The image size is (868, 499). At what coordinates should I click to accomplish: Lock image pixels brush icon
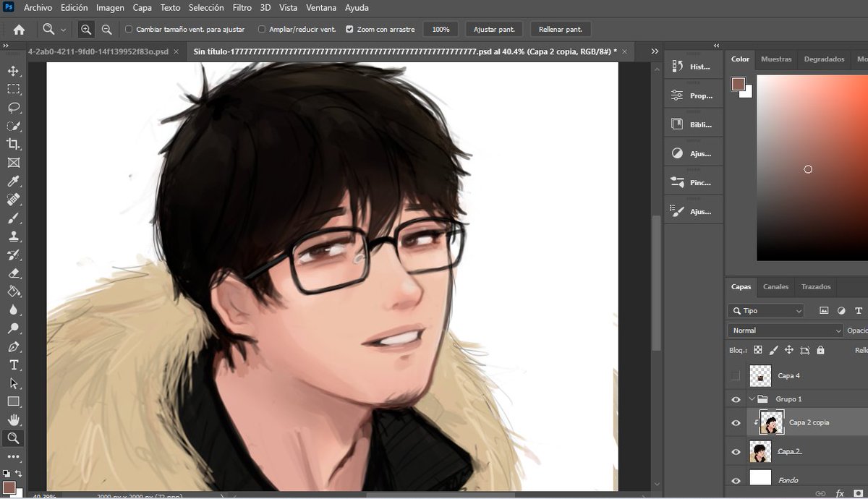(x=773, y=350)
